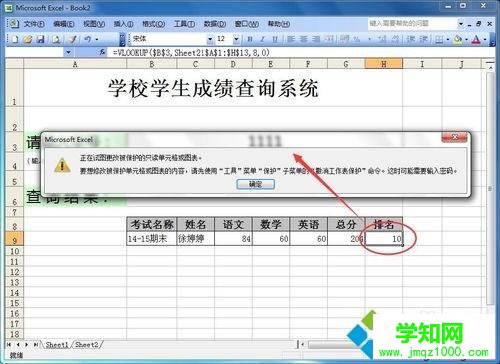Click the Save icon in toolbar

41,39
